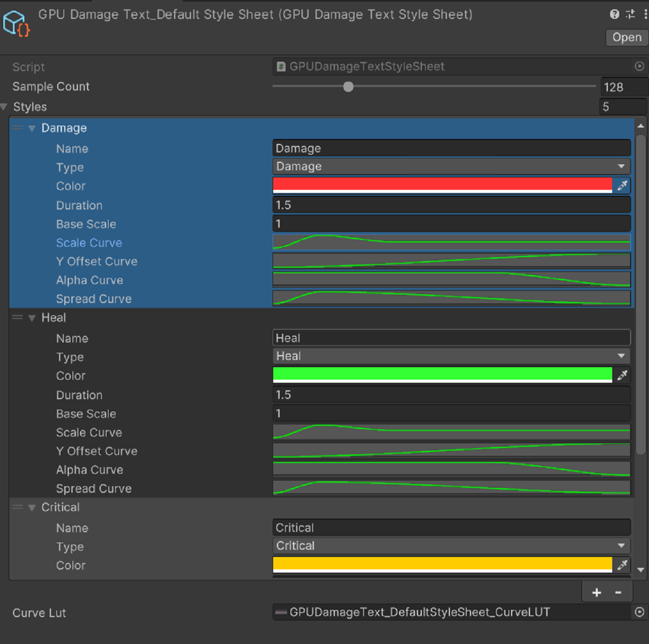649x644 pixels.
Task: Open the Heal Scale Curve editor
Action: point(452,431)
